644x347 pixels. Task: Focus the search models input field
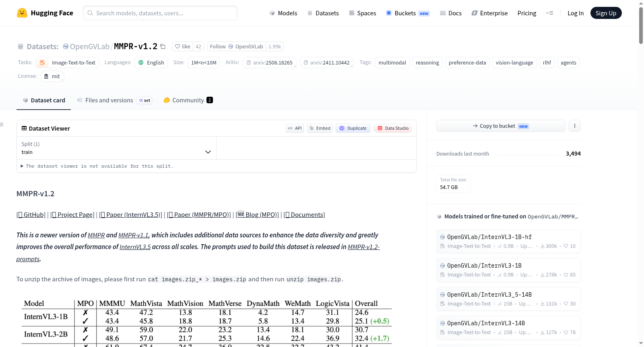tap(160, 13)
